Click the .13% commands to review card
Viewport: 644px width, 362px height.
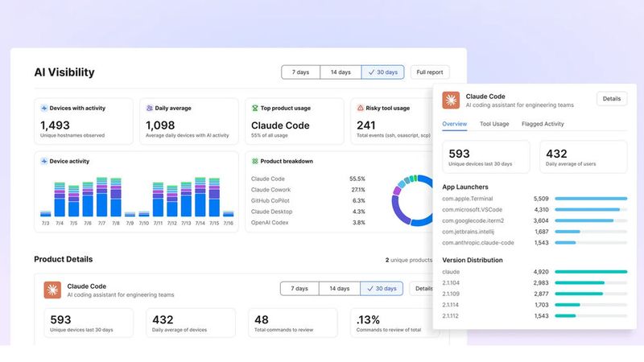[394, 323]
